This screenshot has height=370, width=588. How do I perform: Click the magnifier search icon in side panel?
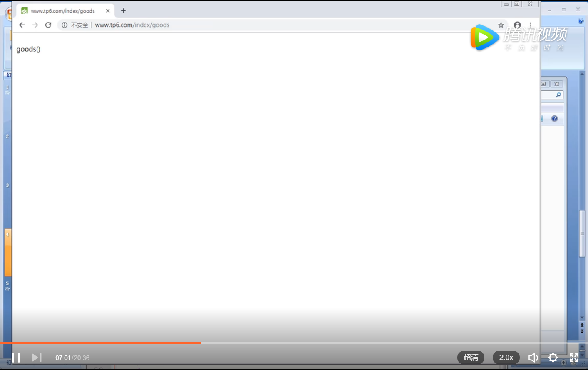(x=558, y=95)
